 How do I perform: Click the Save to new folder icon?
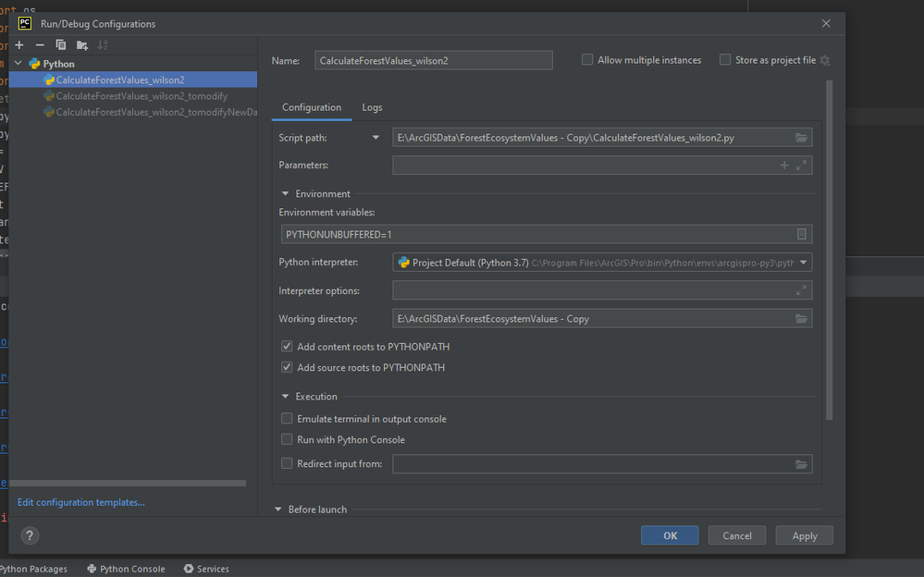(82, 45)
